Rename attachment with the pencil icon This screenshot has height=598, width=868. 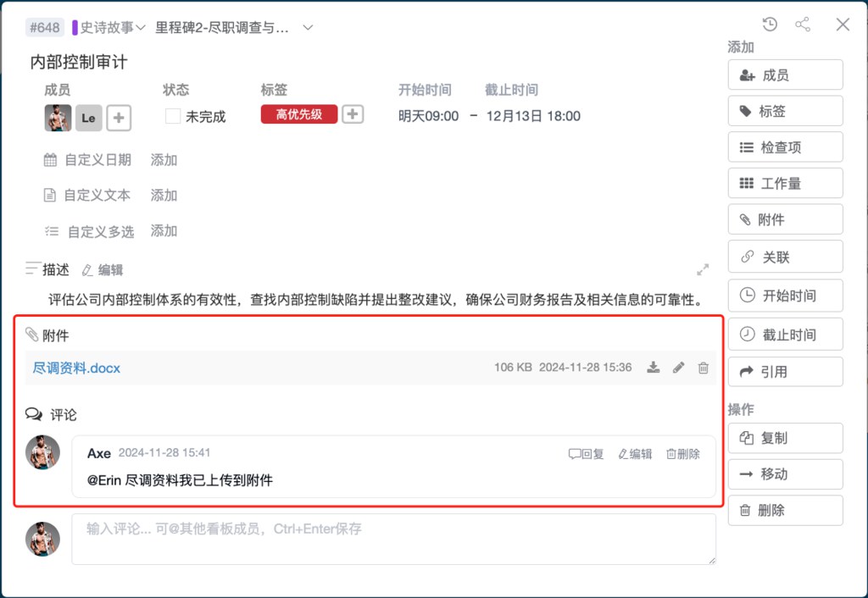coord(678,368)
